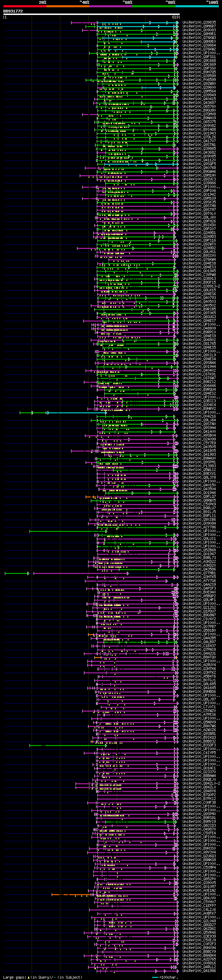Select hit label UniRef100_Q43586
222x980 pixels.
click(x=199, y=569)
